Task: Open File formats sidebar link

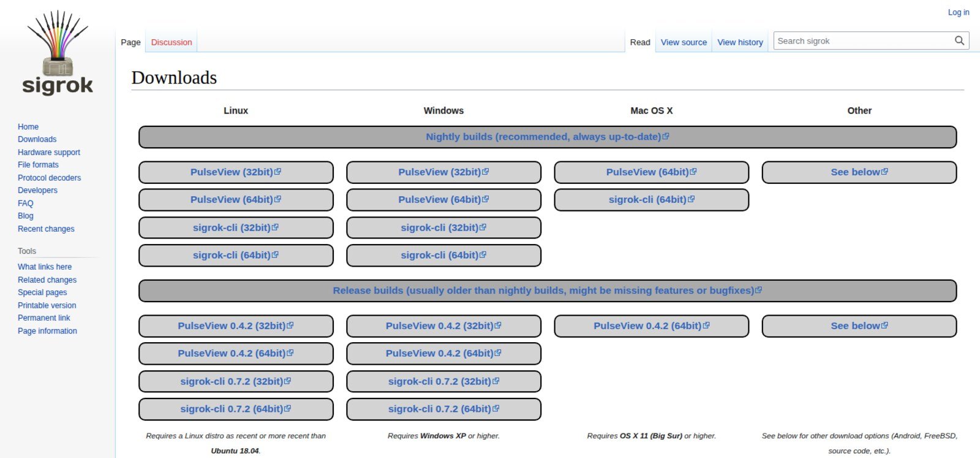Action: pos(38,165)
